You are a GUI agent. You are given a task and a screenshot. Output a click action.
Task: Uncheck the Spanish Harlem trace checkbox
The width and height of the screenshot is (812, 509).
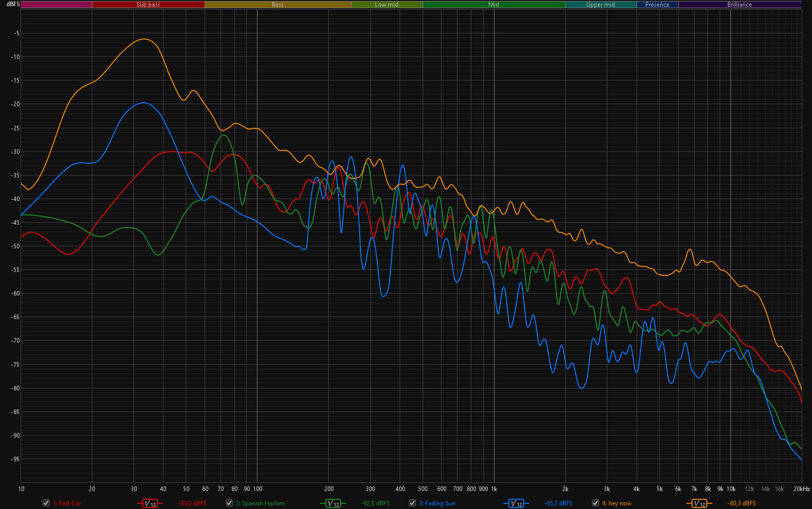coord(229,503)
